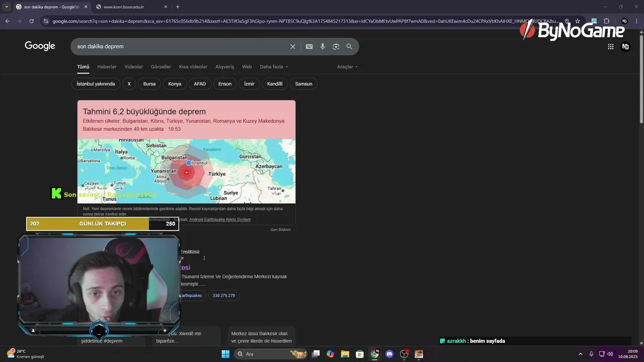Select the AFAD filter chip
644x362 pixels.
point(200,84)
